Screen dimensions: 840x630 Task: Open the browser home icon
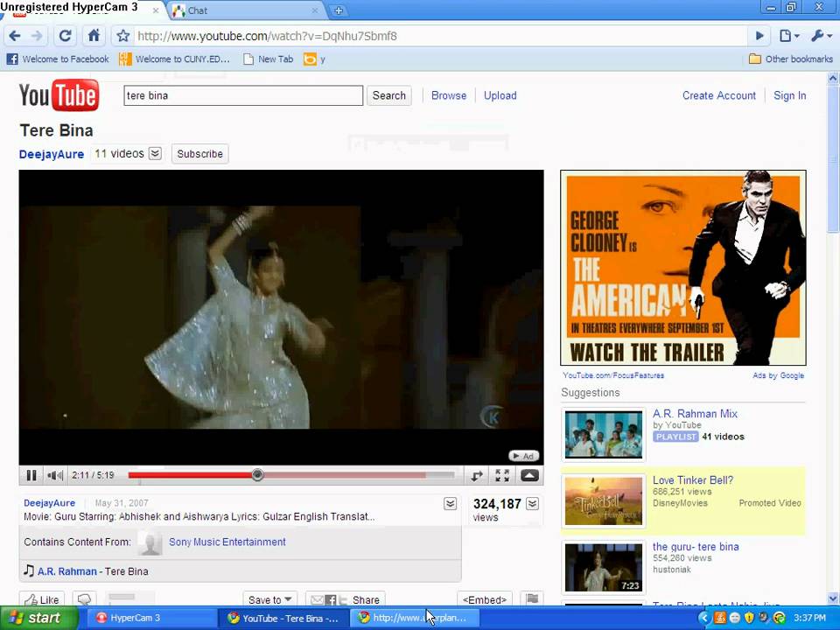(x=94, y=36)
